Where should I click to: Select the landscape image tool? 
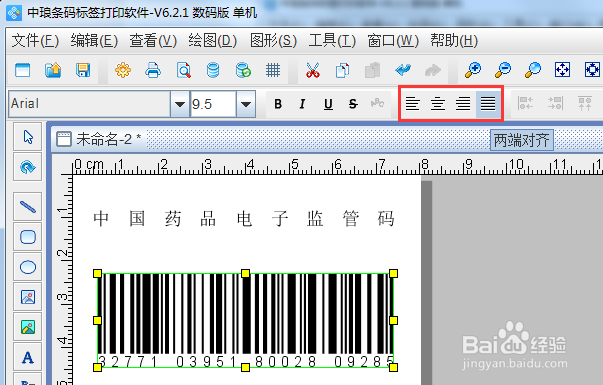(28, 327)
